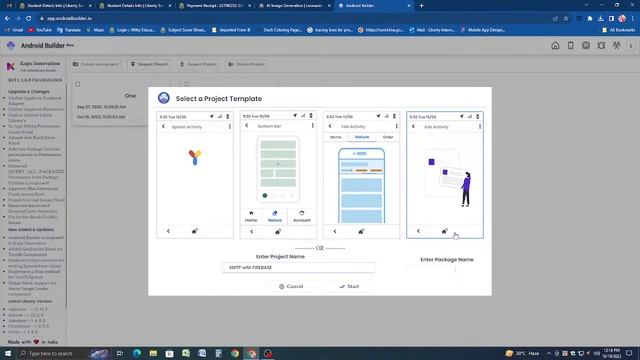
Task: Click the taskbar search box
Action: coord(63,353)
